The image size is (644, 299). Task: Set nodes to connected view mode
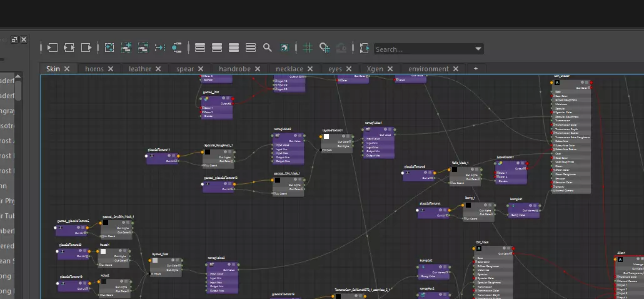pos(217,48)
